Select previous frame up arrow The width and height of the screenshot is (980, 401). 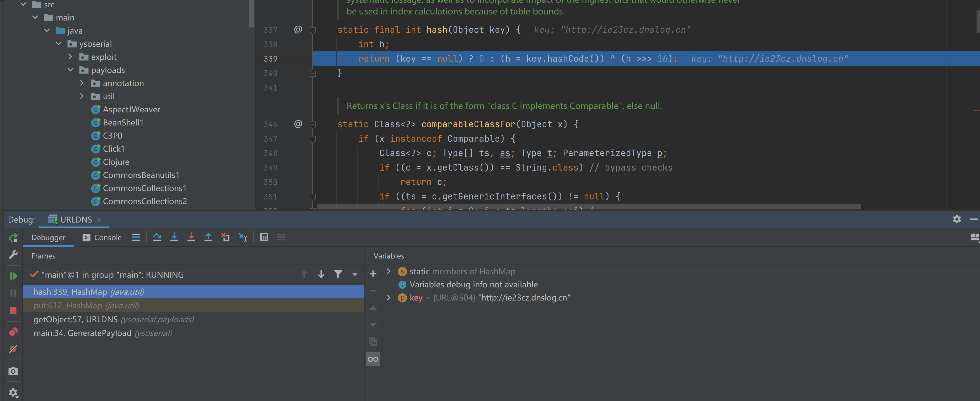(x=304, y=275)
